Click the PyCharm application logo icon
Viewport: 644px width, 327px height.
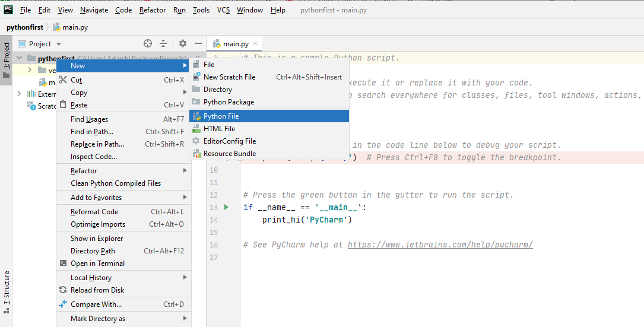point(8,9)
